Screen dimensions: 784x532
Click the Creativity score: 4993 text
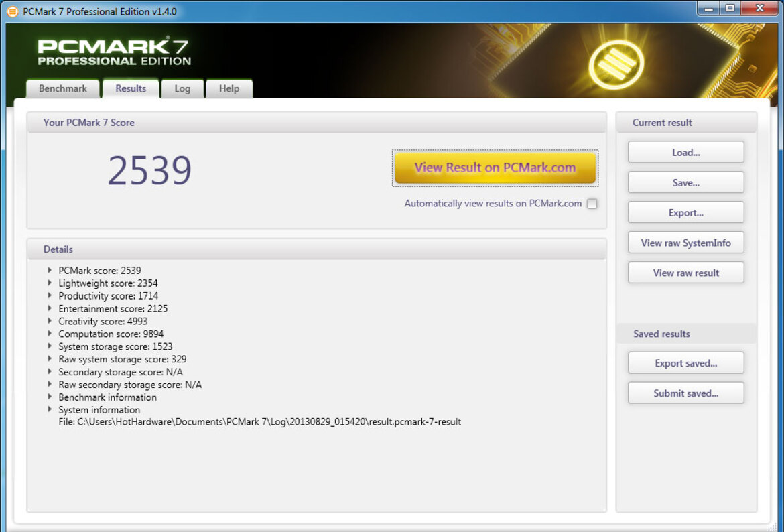pos(103,321)
